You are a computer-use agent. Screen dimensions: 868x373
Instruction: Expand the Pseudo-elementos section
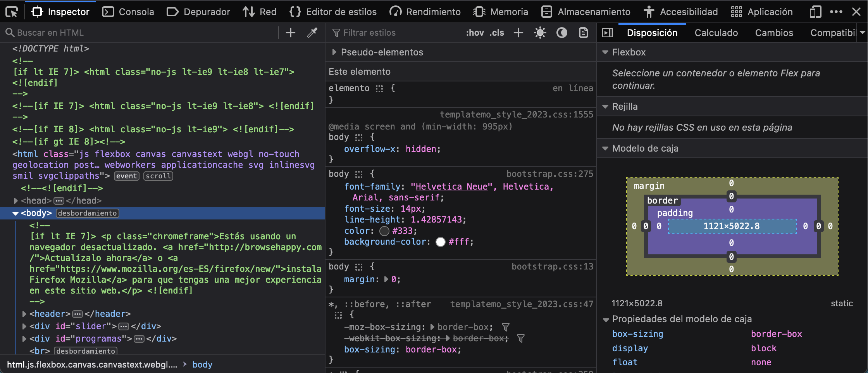pos(334,52)
